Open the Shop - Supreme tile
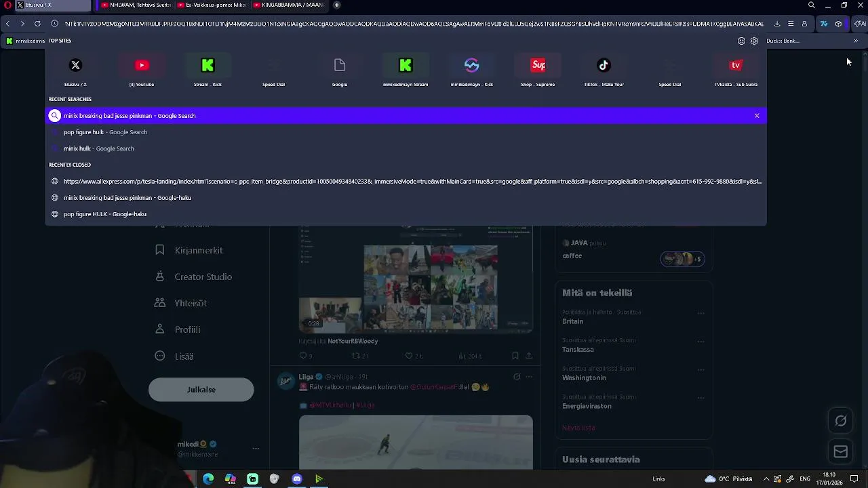 tap(538, 71)
